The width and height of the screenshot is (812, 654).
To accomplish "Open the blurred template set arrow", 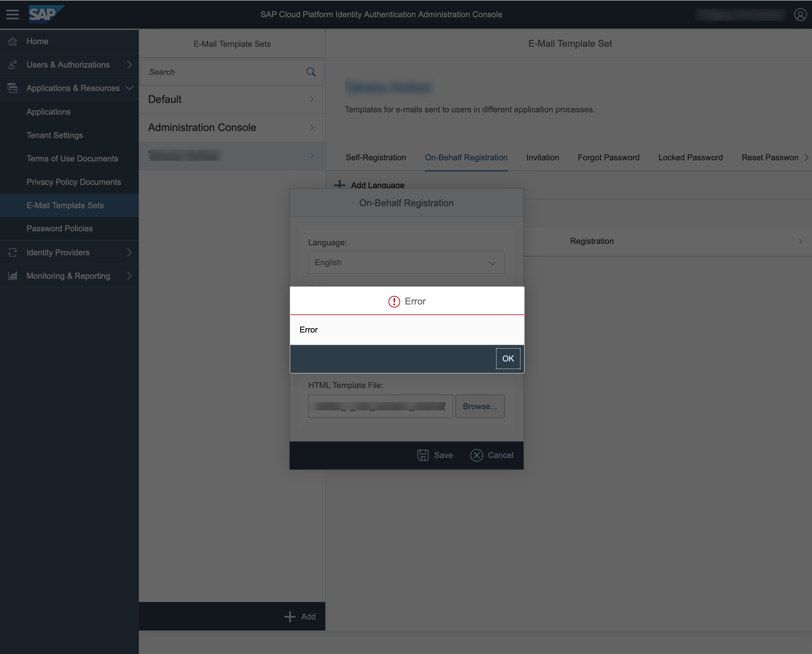I will click(x=312, y=156).
